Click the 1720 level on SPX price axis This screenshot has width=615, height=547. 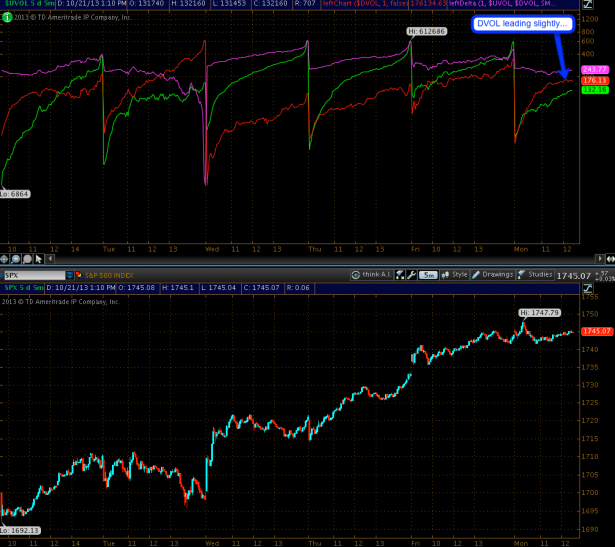tap(590, 420)
